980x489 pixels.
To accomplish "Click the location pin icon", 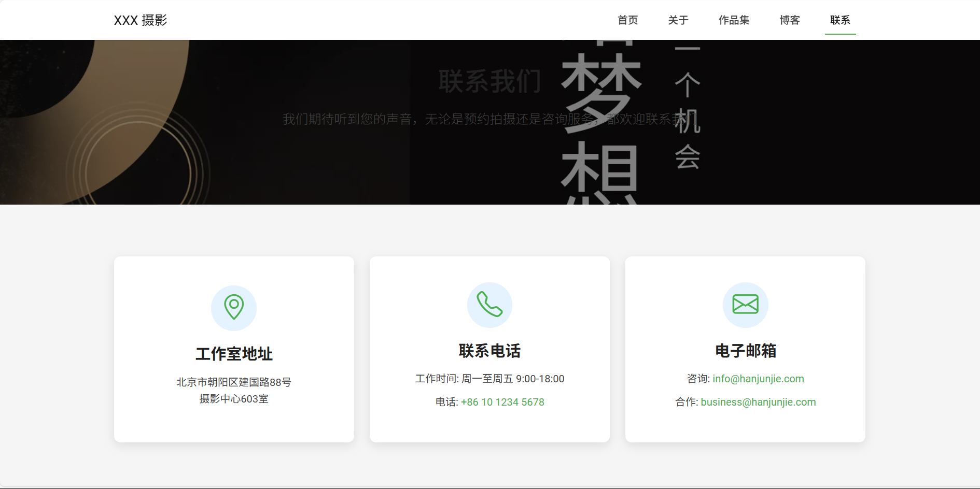I will [x=234, y=308].
